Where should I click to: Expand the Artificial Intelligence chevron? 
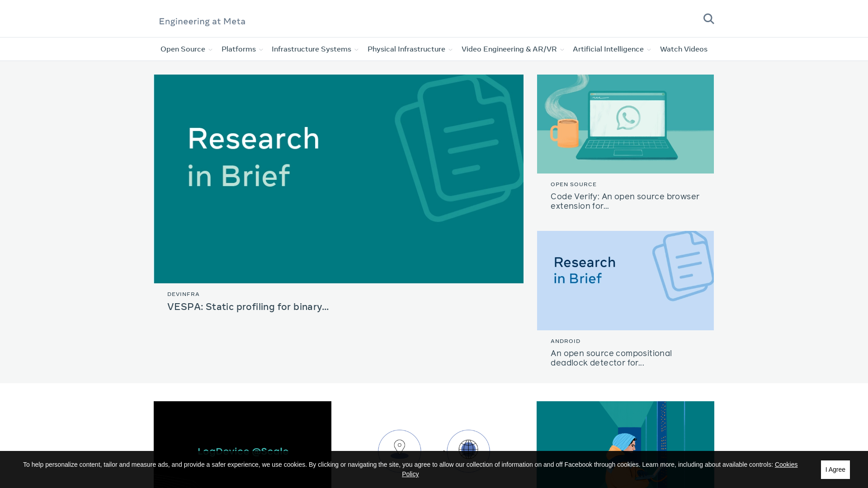pos(649,50)
